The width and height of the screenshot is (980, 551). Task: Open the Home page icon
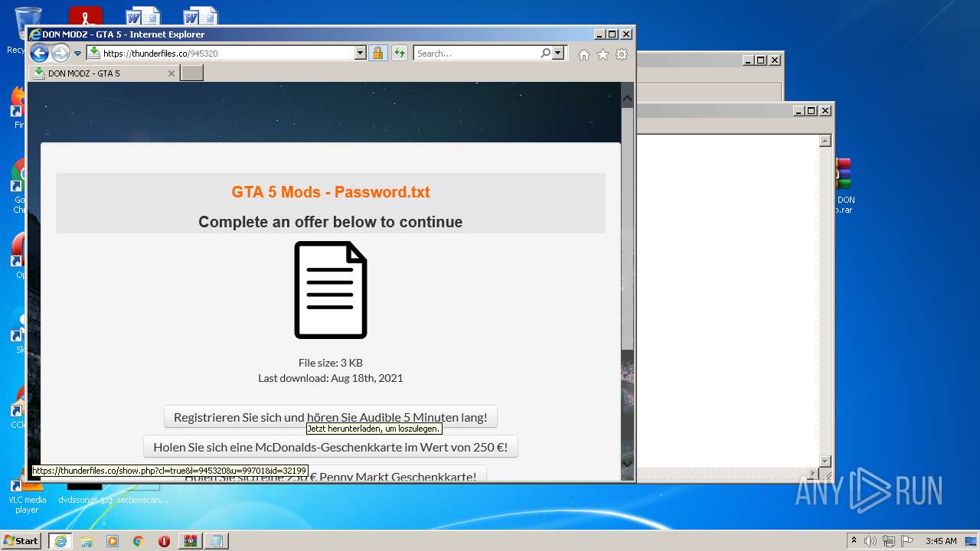point(584,54)
